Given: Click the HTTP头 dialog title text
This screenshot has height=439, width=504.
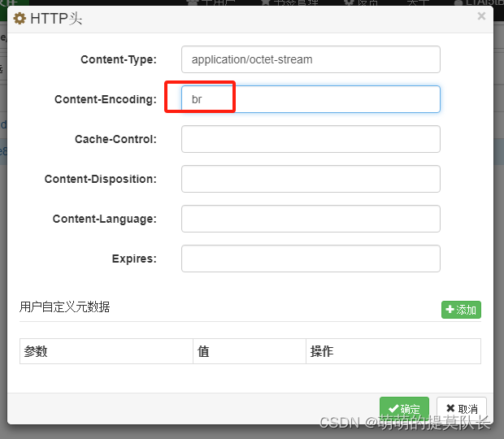Looking at the screenshot, I should coord(56,19).
